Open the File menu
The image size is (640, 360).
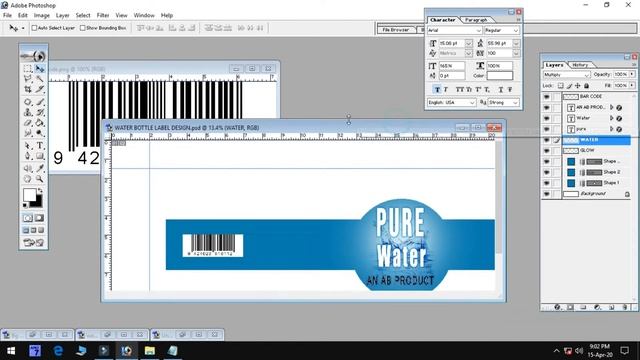coord(7,16)
